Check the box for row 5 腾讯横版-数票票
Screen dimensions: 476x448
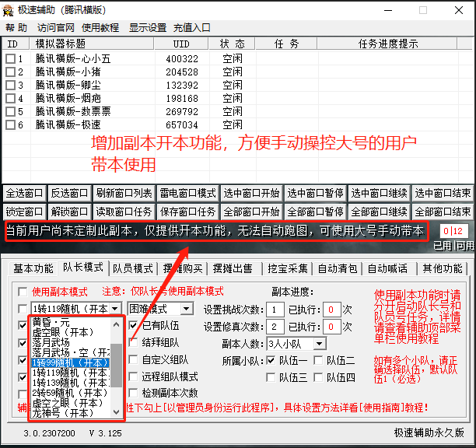[11, 111]
